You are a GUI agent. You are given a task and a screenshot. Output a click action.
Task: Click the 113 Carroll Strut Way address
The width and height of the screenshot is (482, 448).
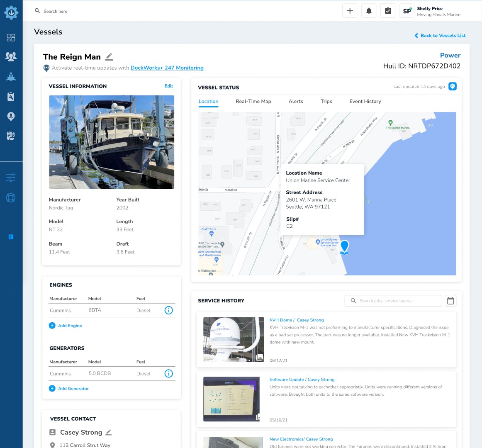[85, 445]
